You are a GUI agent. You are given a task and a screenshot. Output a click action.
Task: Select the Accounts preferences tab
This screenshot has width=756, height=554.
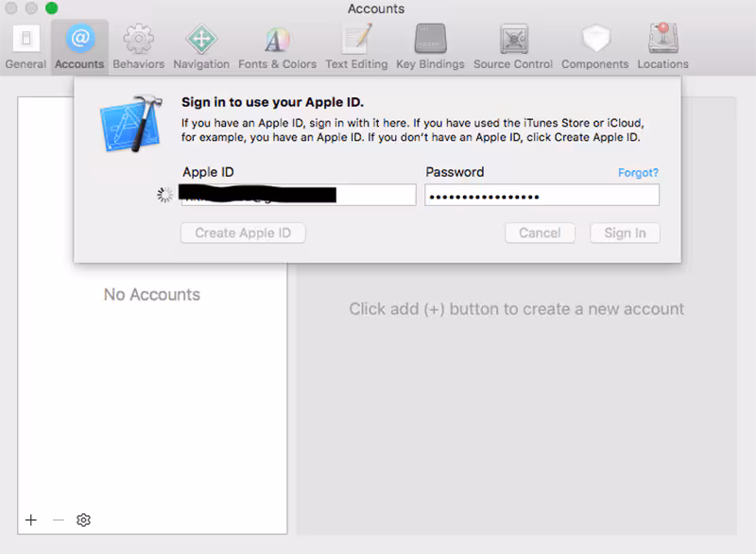pos(79,46)
